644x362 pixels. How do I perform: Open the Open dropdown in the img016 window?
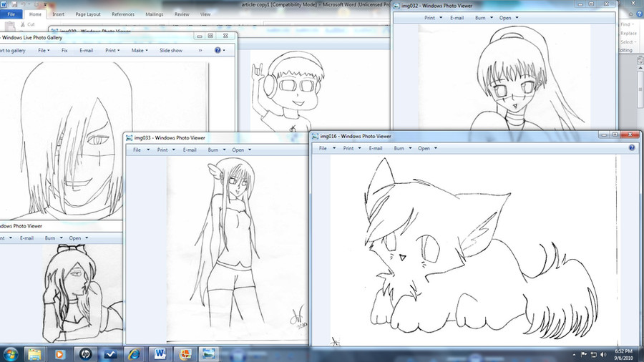pyautogui.click(x=428, y=149)
